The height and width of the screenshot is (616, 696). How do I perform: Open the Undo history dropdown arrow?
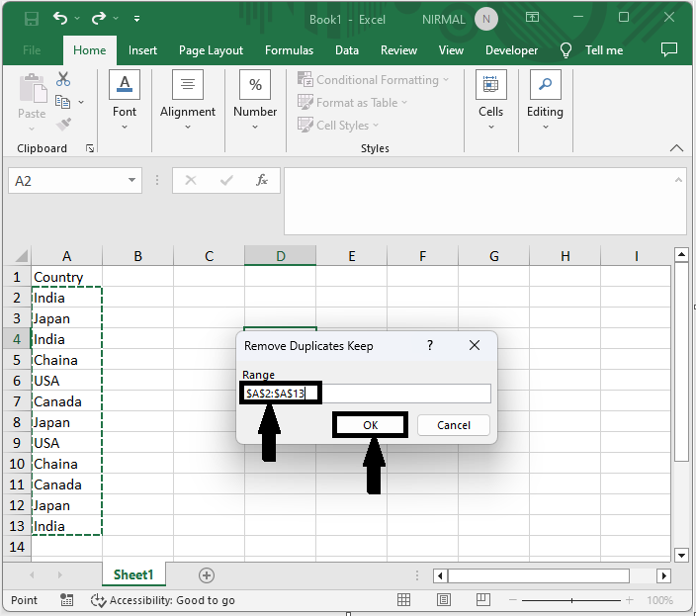point(77,18)
